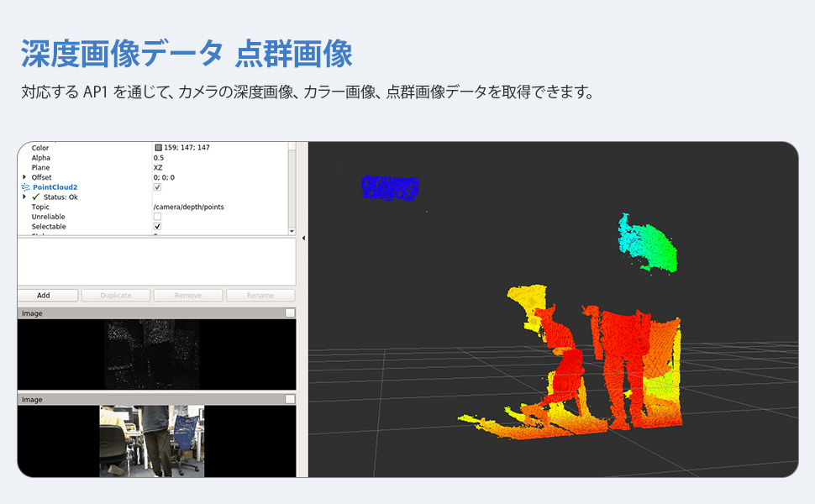The image size is (815, 504).
Task: Click the Status: Ok text
Action: [x=60, y=197]
